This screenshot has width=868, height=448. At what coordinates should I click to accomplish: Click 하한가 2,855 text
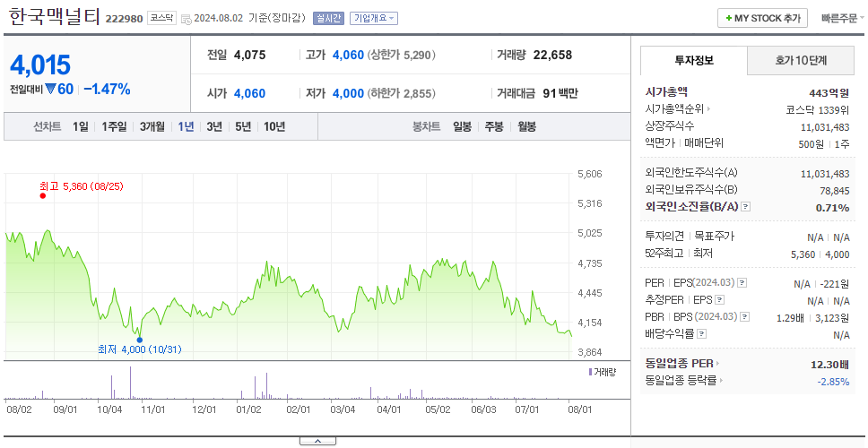coord(402,93)
